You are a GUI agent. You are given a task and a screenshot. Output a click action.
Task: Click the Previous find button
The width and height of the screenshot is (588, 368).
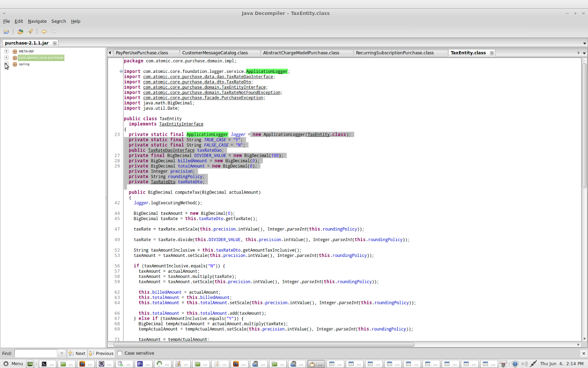tap(101, 353)
